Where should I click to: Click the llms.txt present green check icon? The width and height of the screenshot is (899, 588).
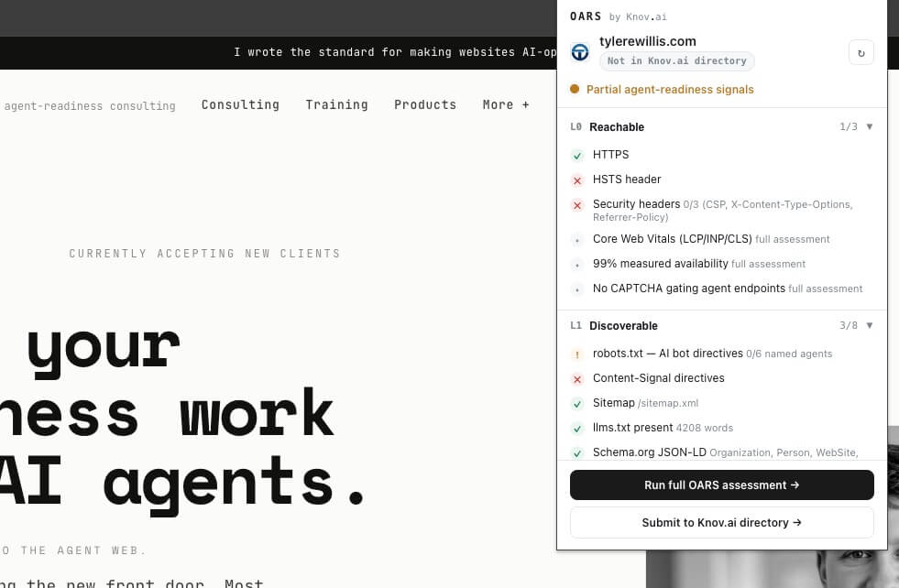point(577,428)
